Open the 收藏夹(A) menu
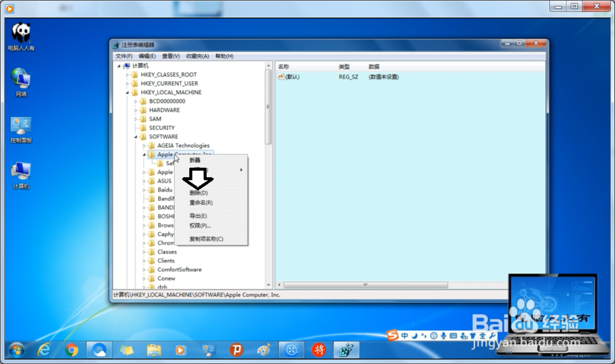Screen dimensions: 615x364 pos(197,56)
